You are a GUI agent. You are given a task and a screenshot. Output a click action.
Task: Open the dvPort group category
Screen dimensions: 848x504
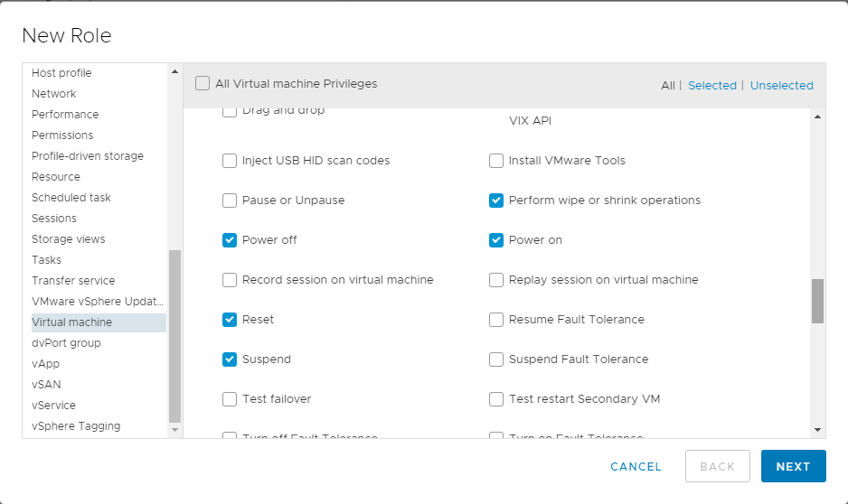pyautogui.click(x=66, y=343)
